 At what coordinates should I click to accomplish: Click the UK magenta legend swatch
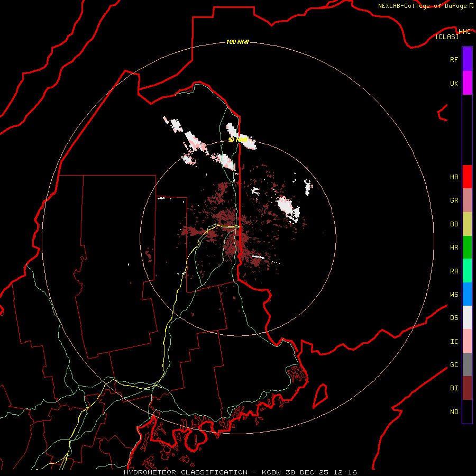point(467,83)
